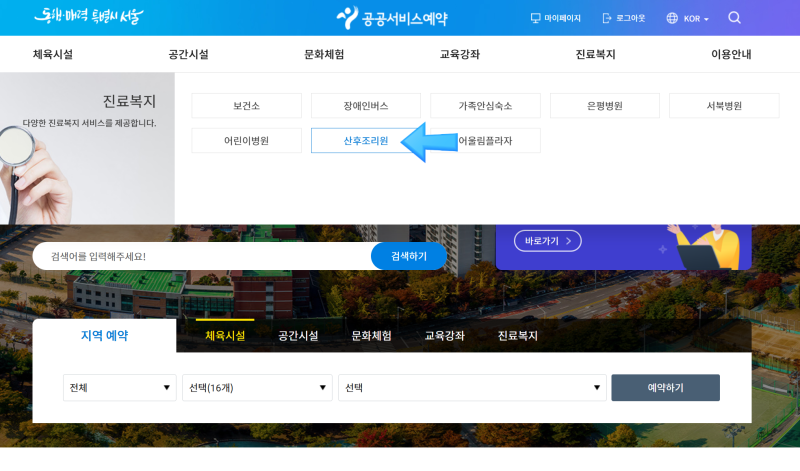Open the 진료복지 top menu
This screenshot has width=800, height=471.
[x=595, y=54]
